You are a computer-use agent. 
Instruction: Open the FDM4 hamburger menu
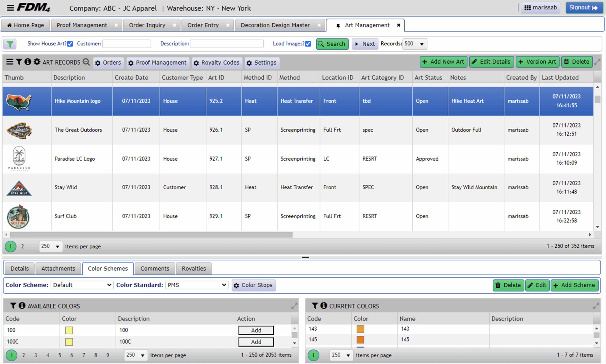(x=10, y=8)
